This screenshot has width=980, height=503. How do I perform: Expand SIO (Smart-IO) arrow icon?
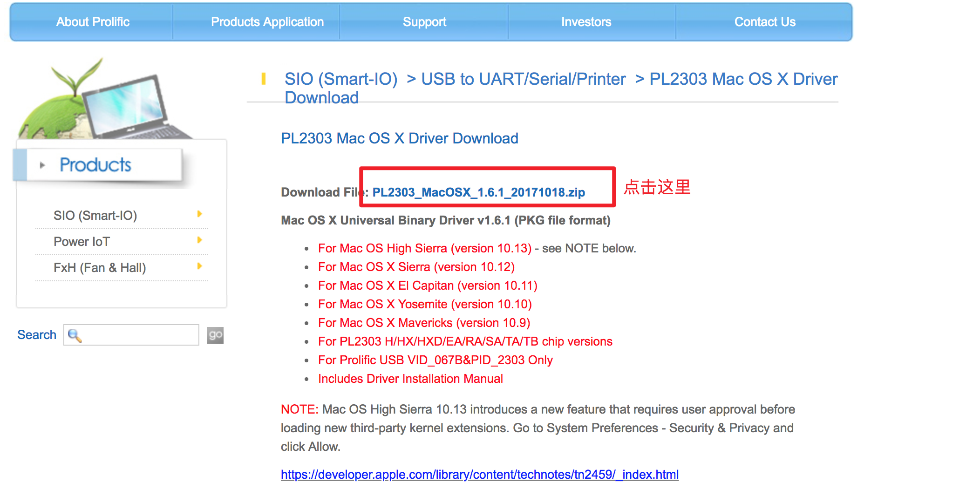pos(199,214)
